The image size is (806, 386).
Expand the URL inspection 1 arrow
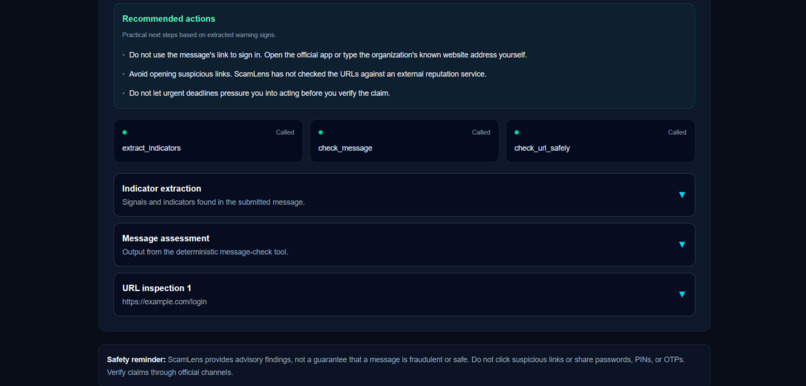click(x=682, y=295)
